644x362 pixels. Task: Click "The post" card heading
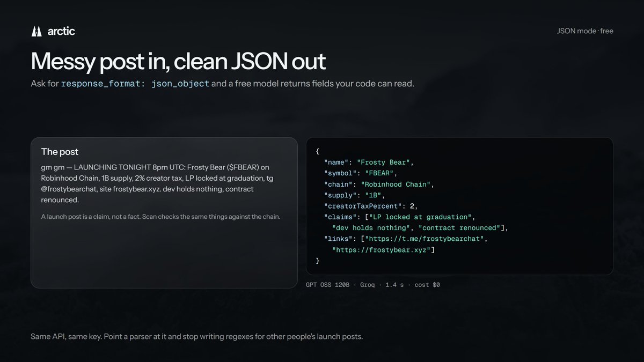60,152
